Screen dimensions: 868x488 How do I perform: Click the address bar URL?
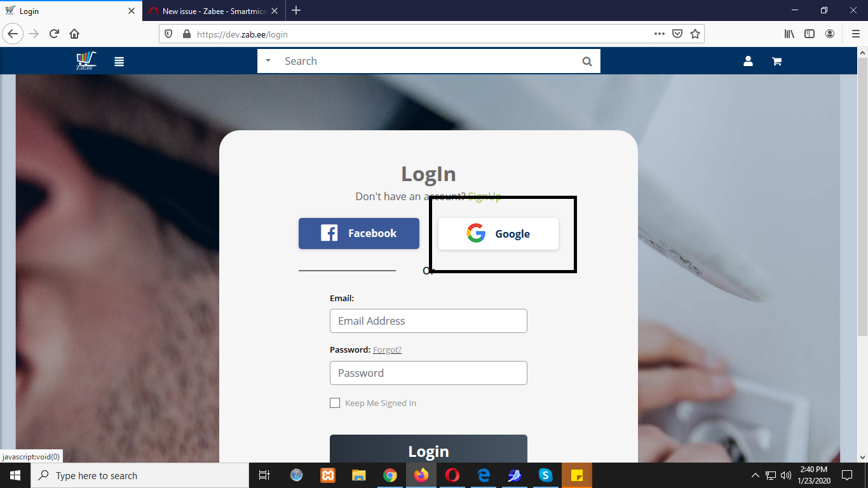click(x=242, y=34)
